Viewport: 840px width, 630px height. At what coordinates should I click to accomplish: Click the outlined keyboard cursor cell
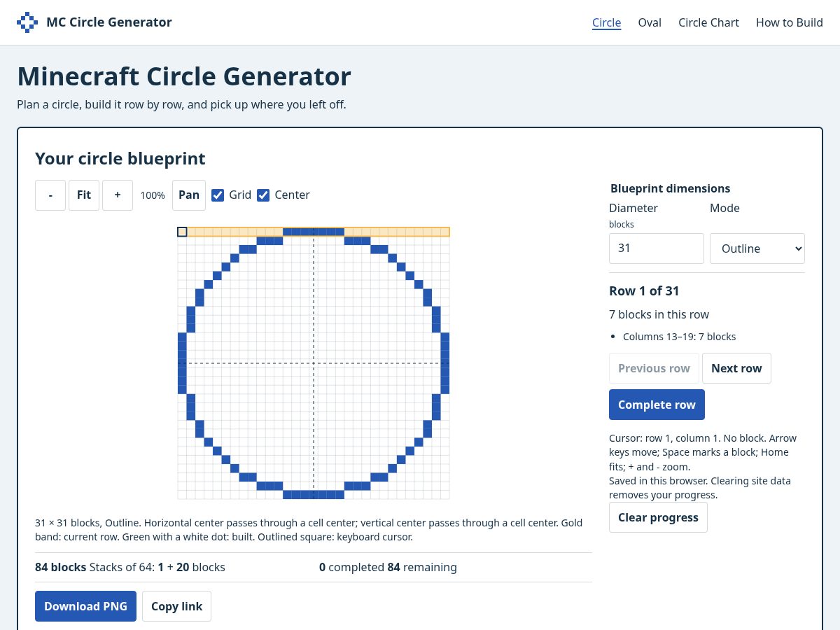click(x=182, y=232)
